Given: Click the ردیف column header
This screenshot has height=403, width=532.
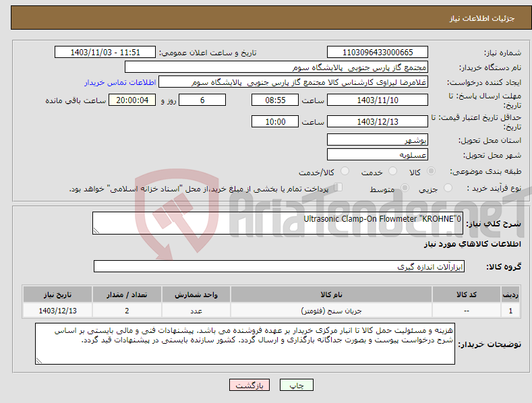Looking at the screenshot, I should pos(510,294).
